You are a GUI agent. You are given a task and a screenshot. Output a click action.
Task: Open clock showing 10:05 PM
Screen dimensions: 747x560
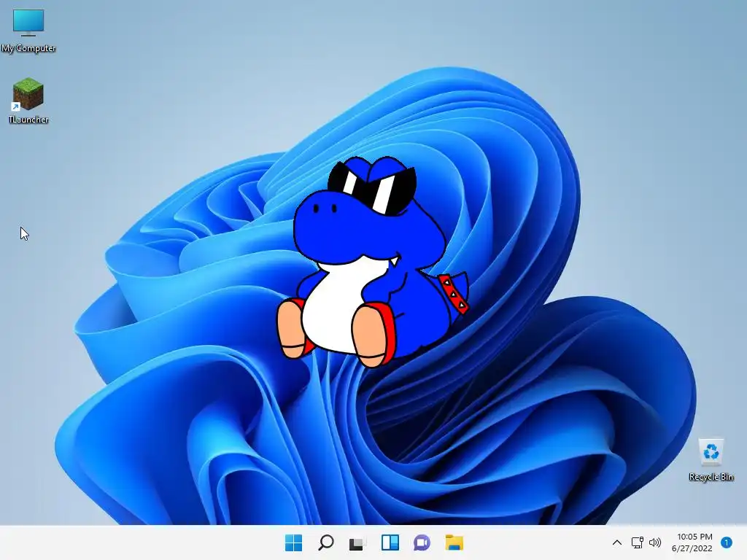(x=692, y=542)
